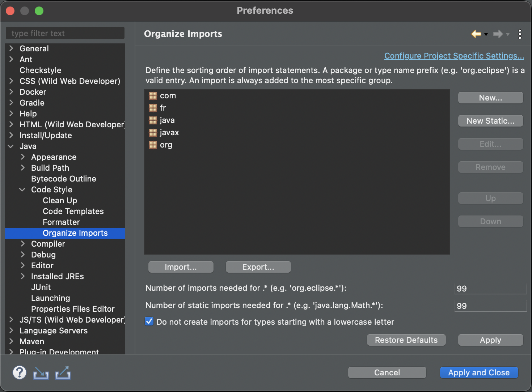Open Configure Project Specific Settings
The image size is (532, 392).
coord(454,56)
